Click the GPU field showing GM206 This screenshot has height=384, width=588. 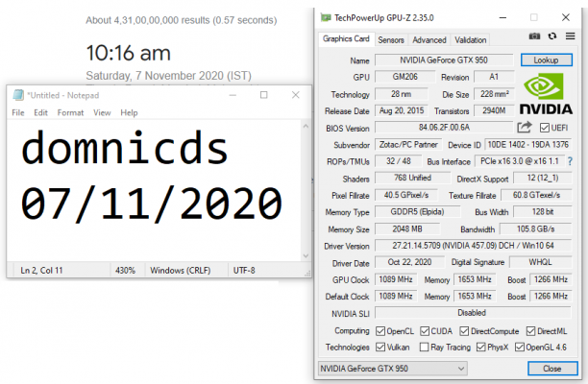point(405,77)
